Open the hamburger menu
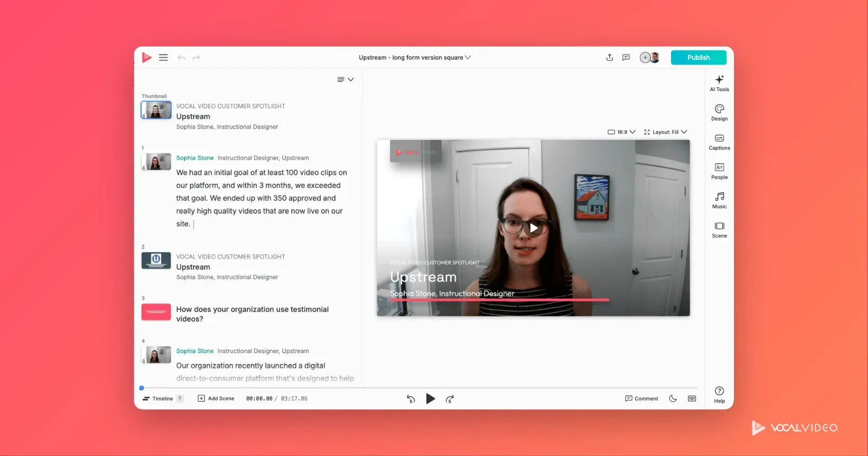 pos(163,58)
